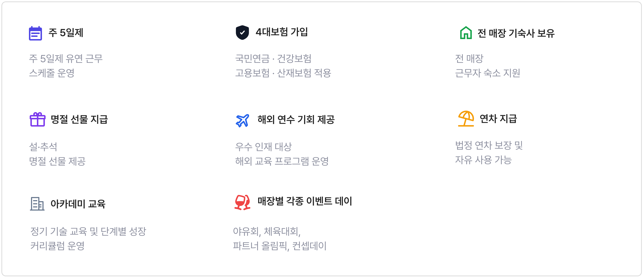Viewport: 644px width, 277px height.
Task: Click the 매장별 각종 이벤트 데이 title
Action: pyautogui.click(x=305, y=201)
